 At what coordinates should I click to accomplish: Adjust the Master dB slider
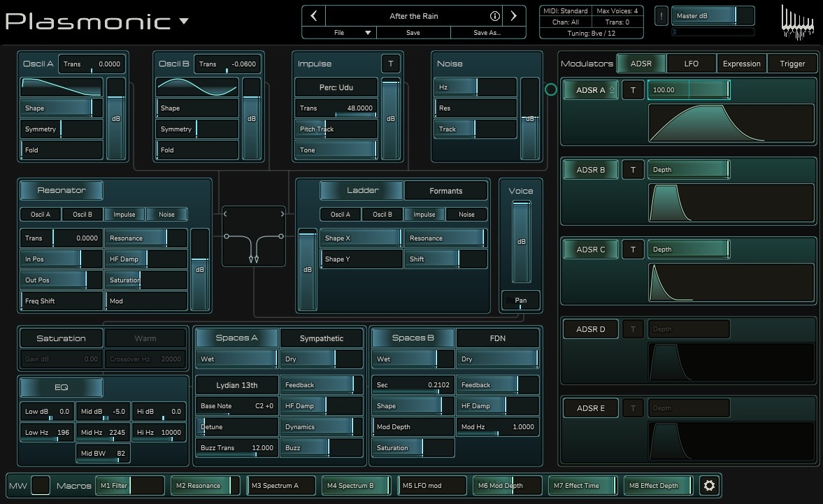[x=713, y=16]
